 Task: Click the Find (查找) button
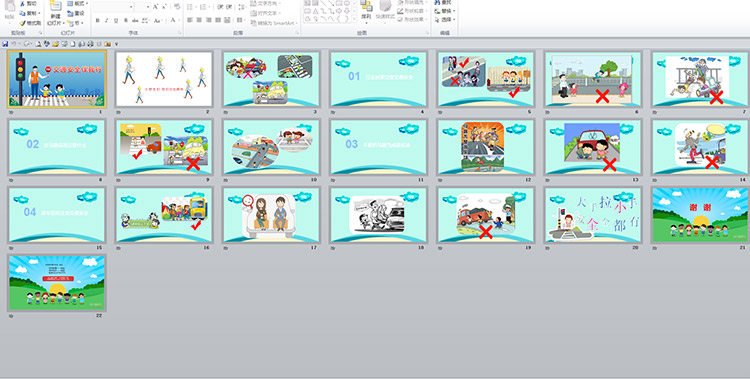tap(443, 2)
